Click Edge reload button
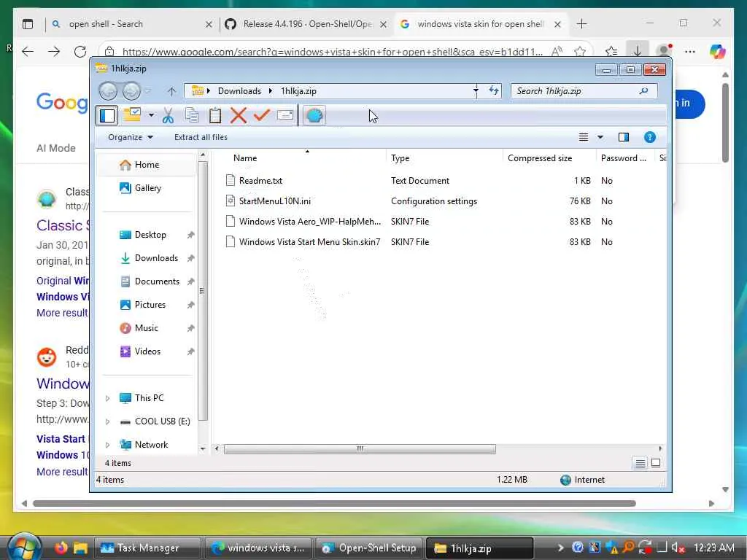The height and width of the screenshot is (560, 747). coord(80,52)
